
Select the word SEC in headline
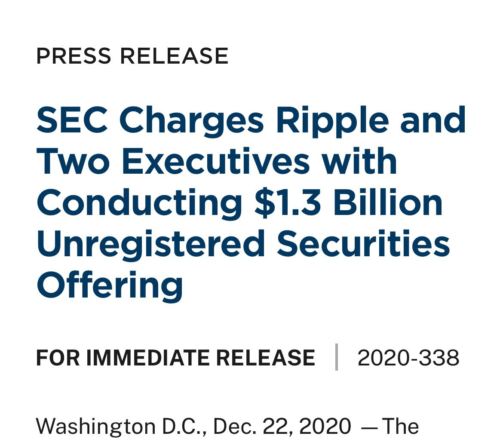tap(73, 120)
